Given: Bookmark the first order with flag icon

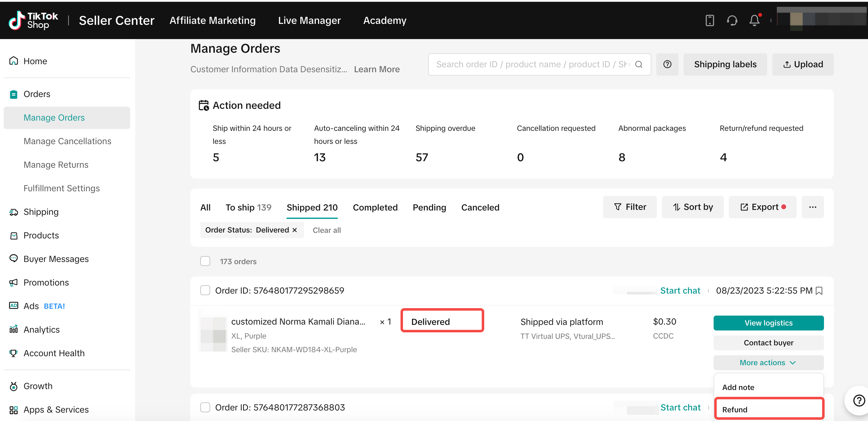Looking at the screenshot, I should point(819,290).
